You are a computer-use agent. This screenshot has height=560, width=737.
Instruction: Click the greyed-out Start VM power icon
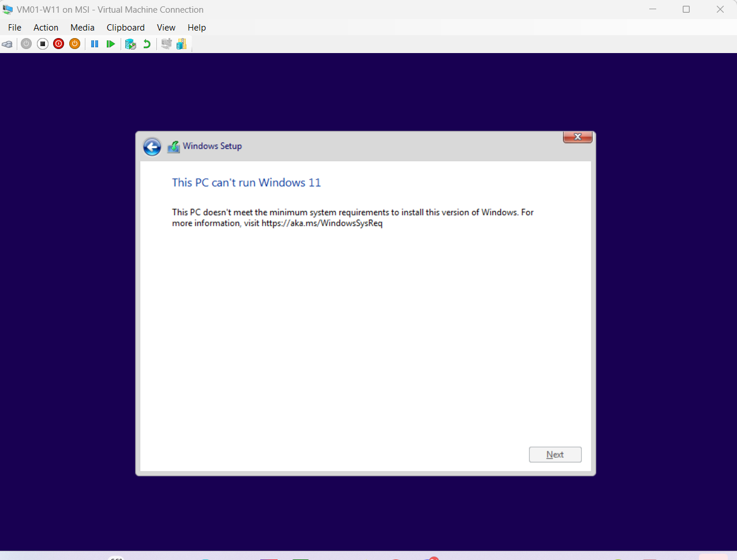pyautogui.click(x=26, y=44)
